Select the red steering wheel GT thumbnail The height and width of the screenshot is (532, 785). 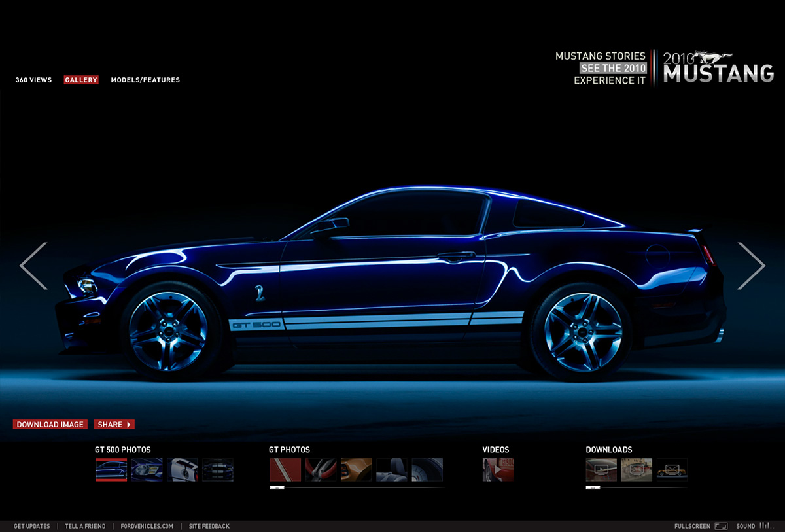tap(321, 469)
